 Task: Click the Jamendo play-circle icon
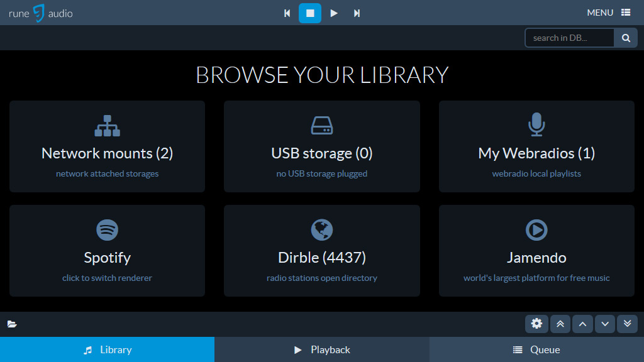(x=537, y=230)
